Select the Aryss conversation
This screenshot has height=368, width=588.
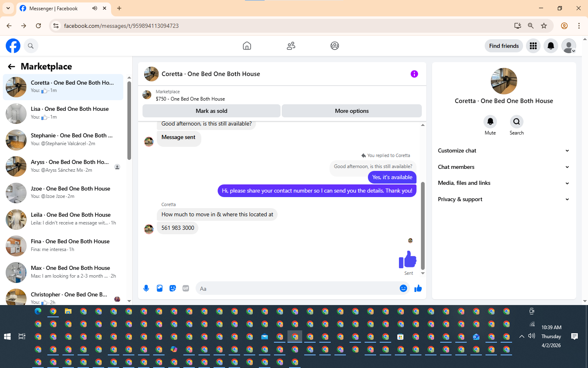pyautogui.click(x=63, y=166)
